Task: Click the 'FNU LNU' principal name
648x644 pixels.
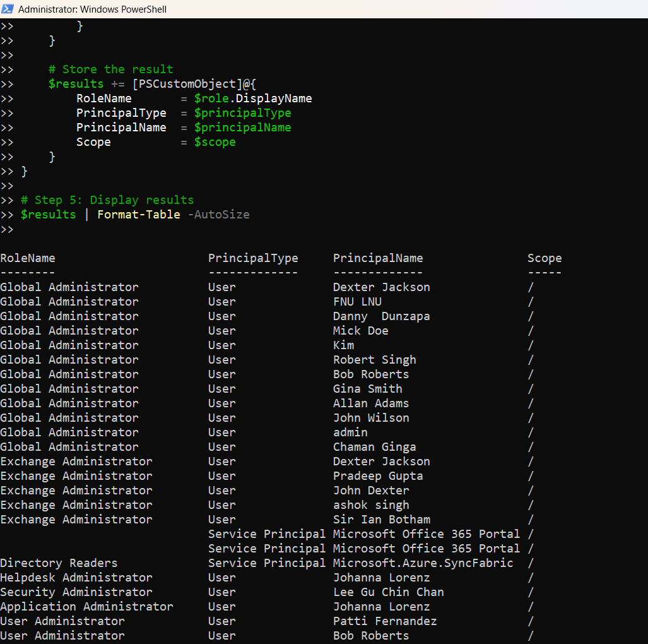Action: point(357,302)
